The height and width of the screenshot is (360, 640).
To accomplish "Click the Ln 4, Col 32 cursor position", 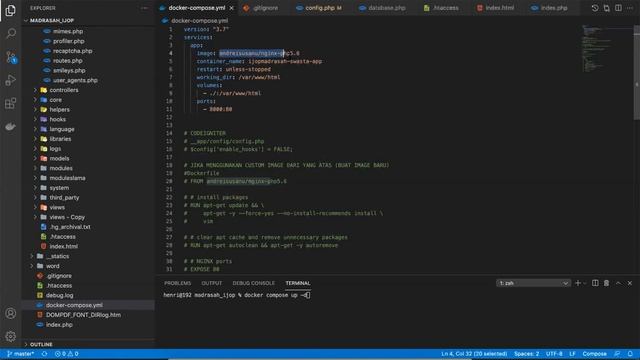I will coord(474,354).
